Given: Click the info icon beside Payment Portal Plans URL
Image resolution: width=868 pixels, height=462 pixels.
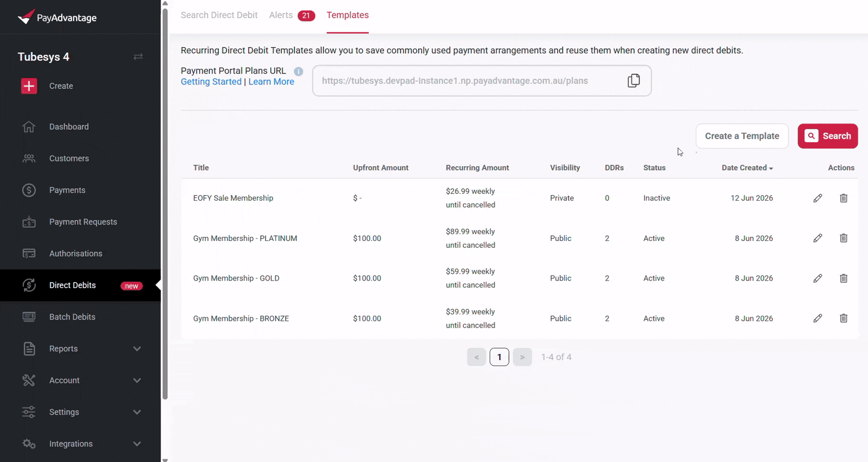Looking at the screenshot, I should 298,71.
